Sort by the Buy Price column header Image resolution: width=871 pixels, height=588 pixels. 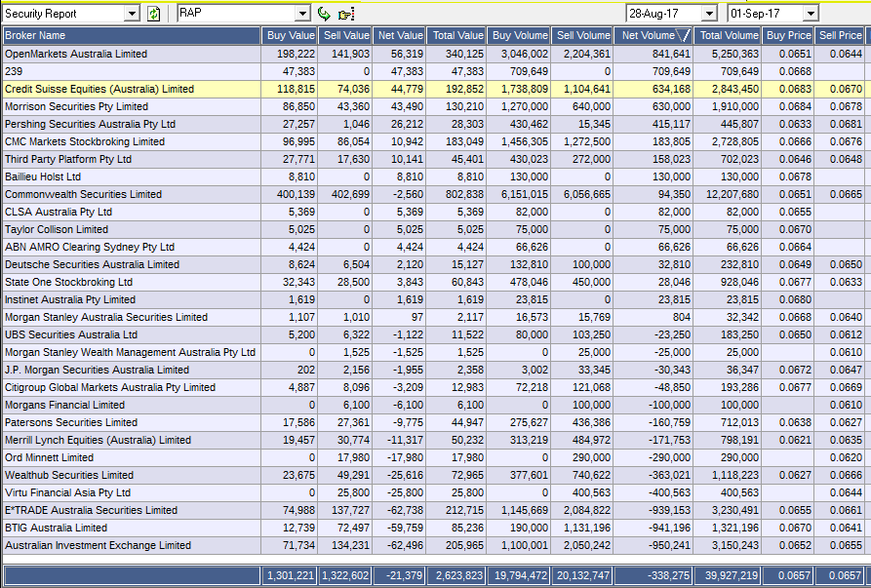[788, 35]
